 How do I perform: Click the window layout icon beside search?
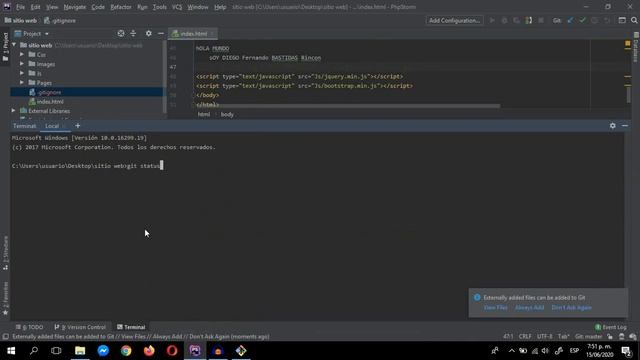pyautogui.click(x=622, y=20)
